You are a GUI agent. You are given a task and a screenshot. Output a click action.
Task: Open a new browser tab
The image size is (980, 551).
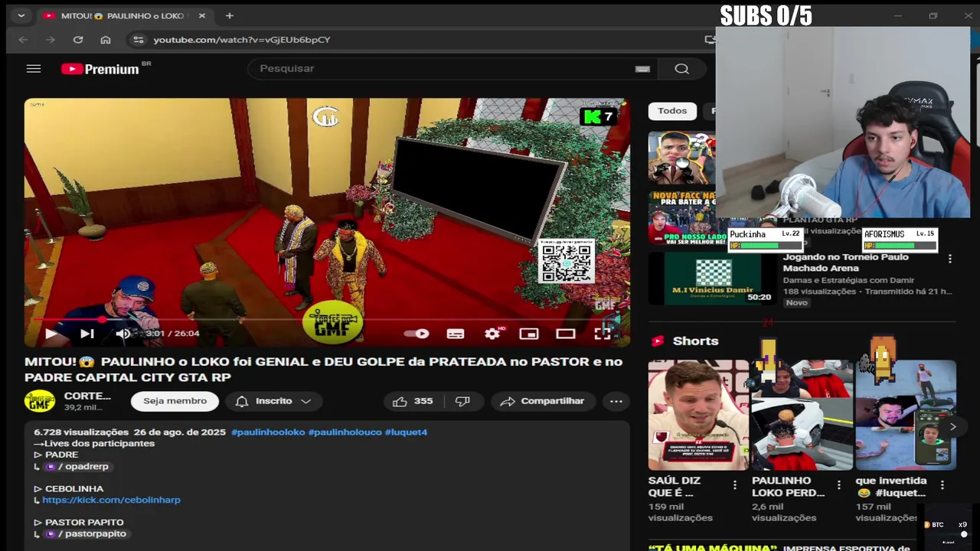click(x=229, y=15)
